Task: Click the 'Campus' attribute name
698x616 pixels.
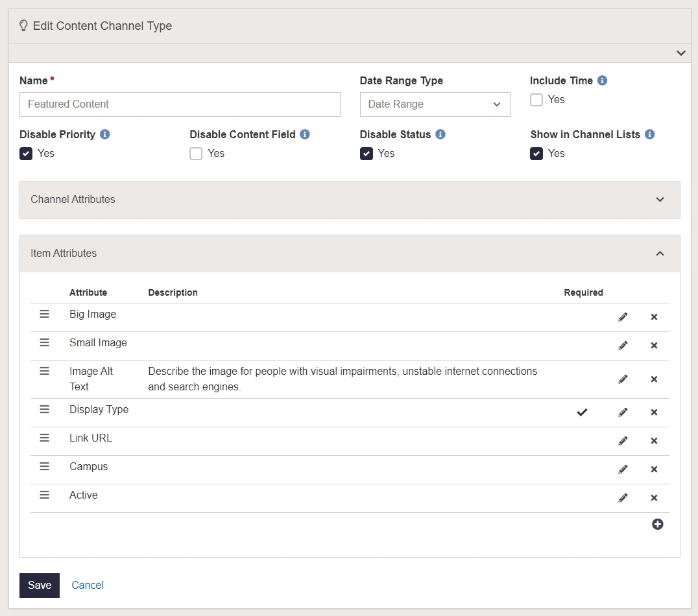Action: (89, 466)
